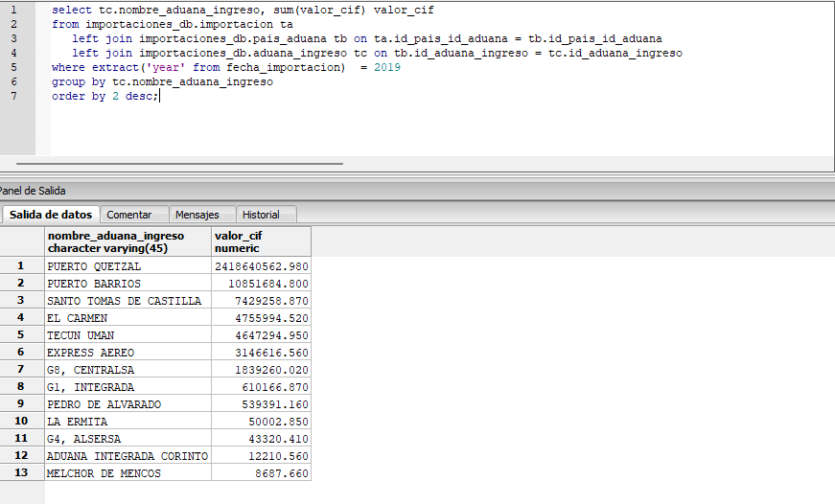This screenshot has height=504, width=835.
Task: Select the valor_cif column header
Action: point(261,241)
